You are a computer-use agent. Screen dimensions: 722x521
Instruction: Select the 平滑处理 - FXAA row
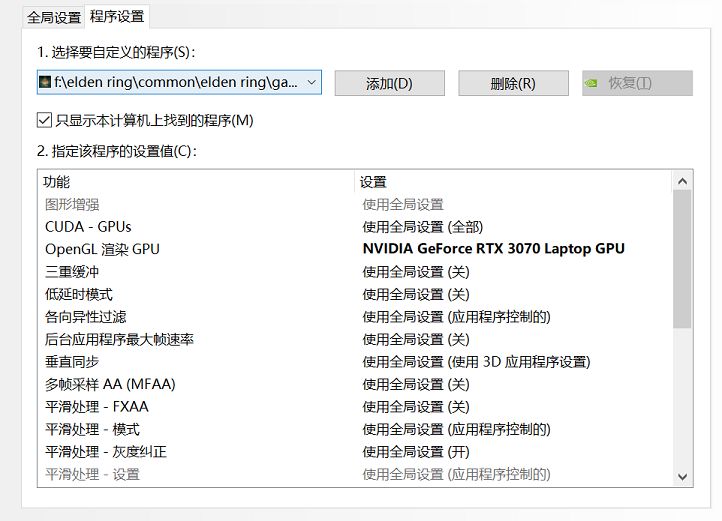[97, 407]
